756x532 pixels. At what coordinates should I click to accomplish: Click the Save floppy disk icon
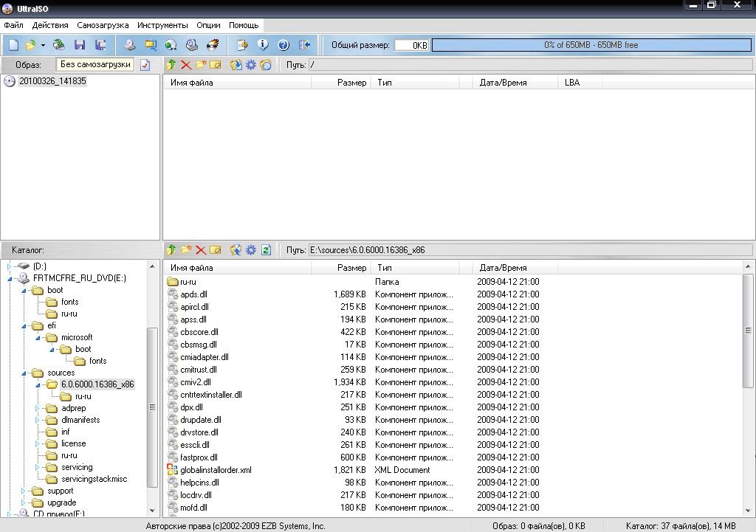(x=79, y=45)
